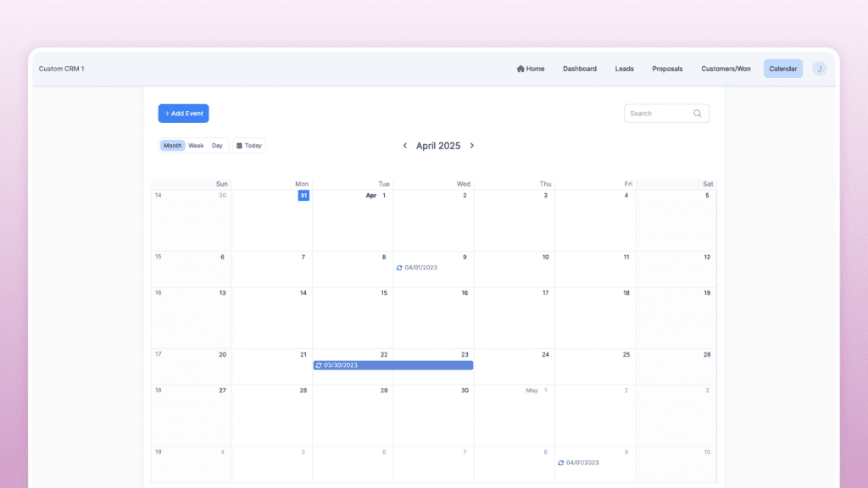Click the Home icon in the navigation bar
Screen dimensions: 868x488
(521, 69)
